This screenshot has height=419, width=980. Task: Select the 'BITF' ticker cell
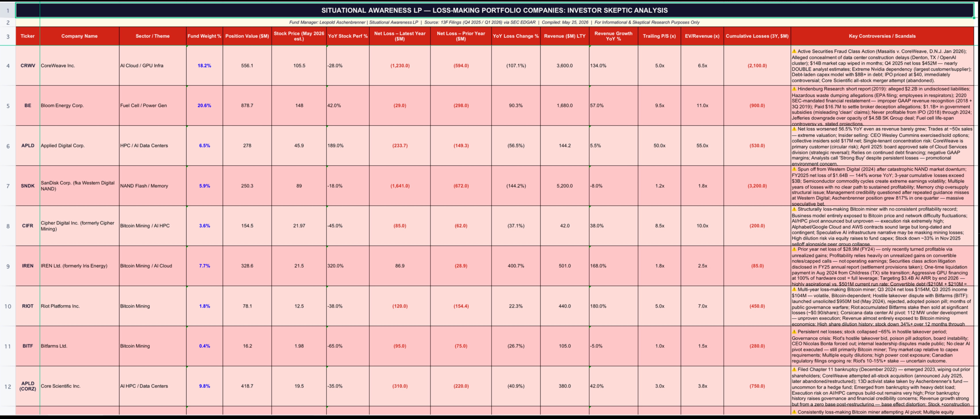(28, 346)
